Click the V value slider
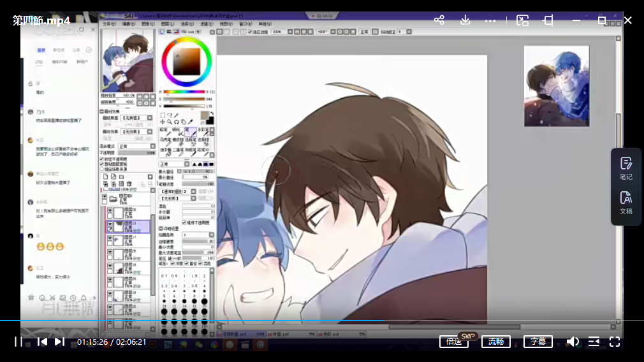Viewport: 644px width, 362px height. point(184,106)
